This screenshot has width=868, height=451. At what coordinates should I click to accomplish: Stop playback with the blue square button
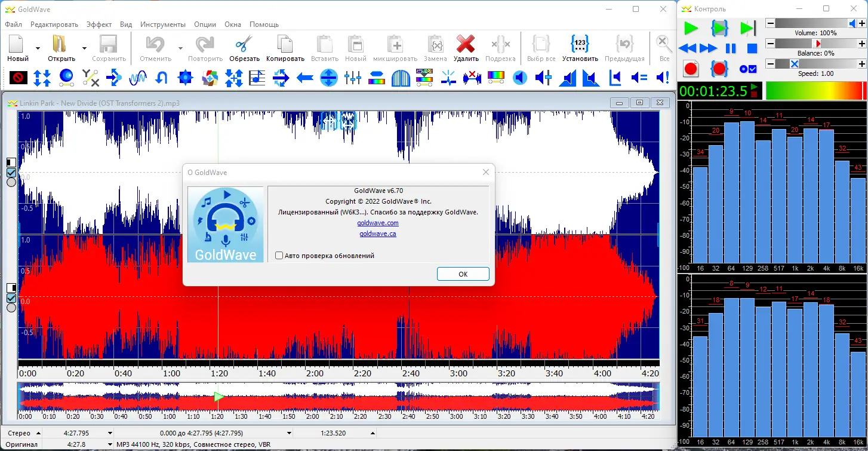click(x=752, y=48)
